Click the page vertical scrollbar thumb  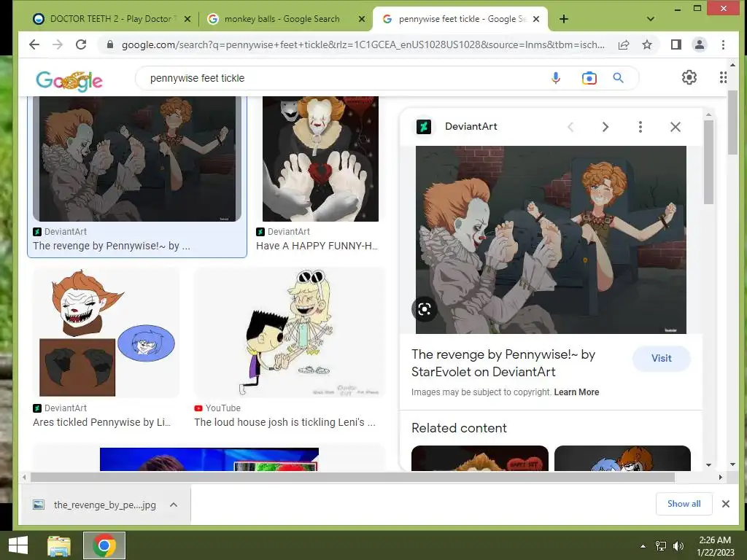732,122
